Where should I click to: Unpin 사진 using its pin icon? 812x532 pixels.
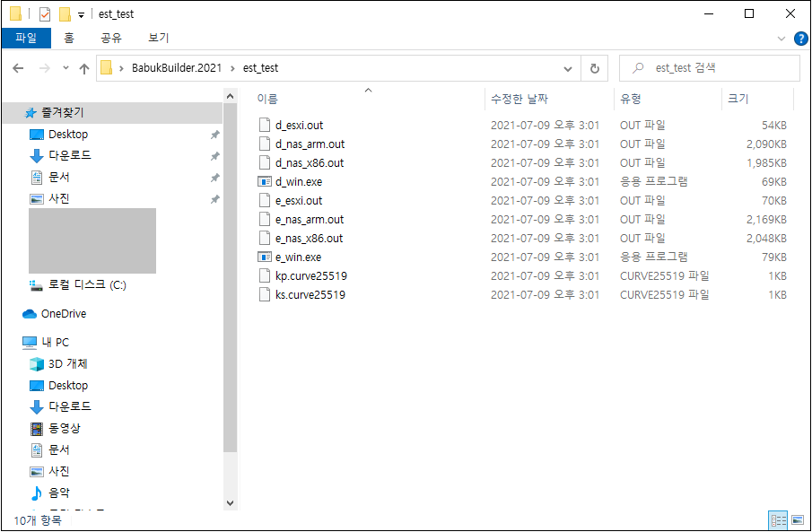point(214,199)
